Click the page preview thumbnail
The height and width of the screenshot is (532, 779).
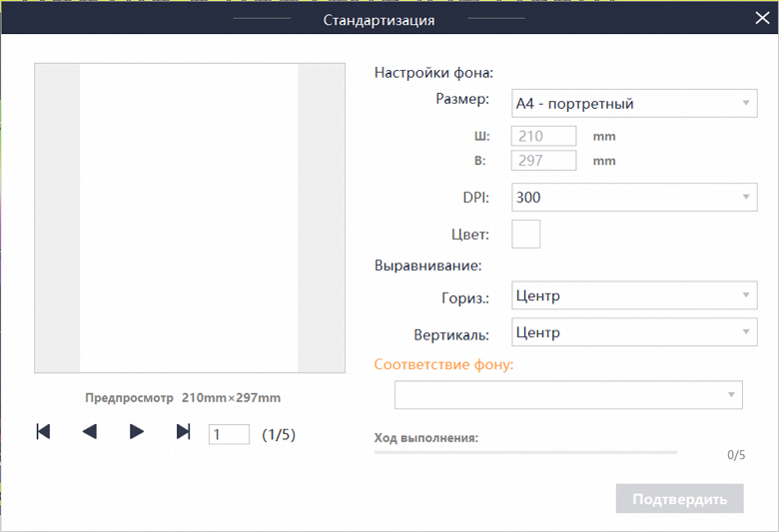click(189, 218)
